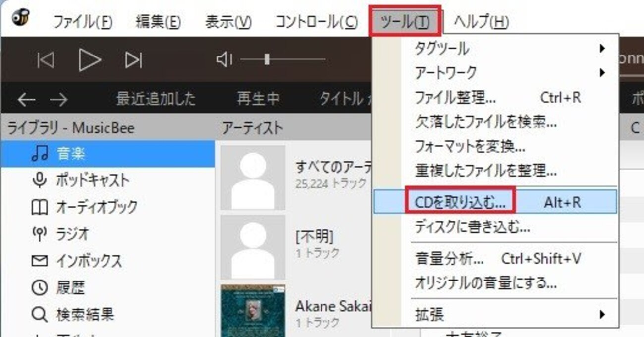Expand the アートワーク submenu
The height and width of the screenshot is (337, 644).
pos(495,73)
